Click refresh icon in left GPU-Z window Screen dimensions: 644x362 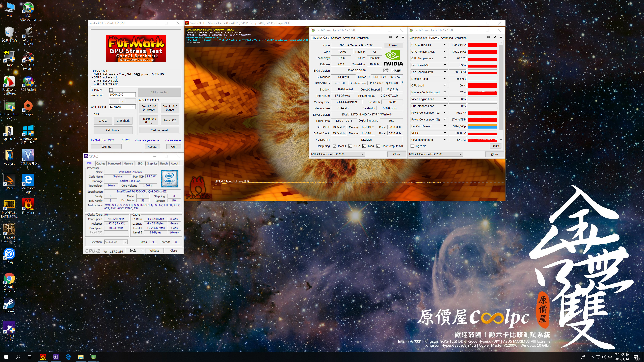[397, 37]
